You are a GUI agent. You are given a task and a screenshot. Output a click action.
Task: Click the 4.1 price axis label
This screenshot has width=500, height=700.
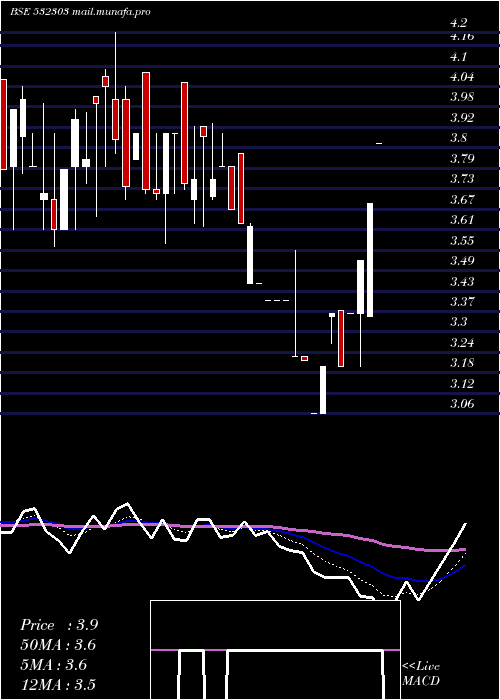[x=459, y=57]
